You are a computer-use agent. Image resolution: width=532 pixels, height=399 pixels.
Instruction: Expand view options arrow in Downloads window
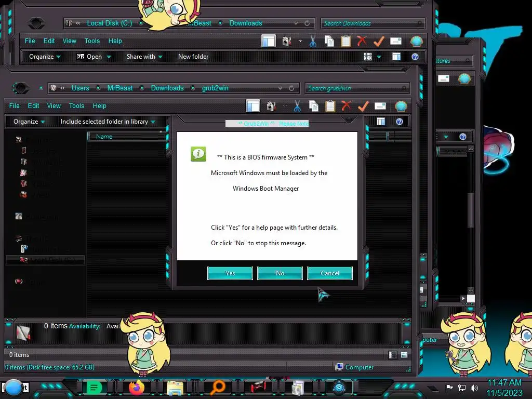tap(379, 57)
